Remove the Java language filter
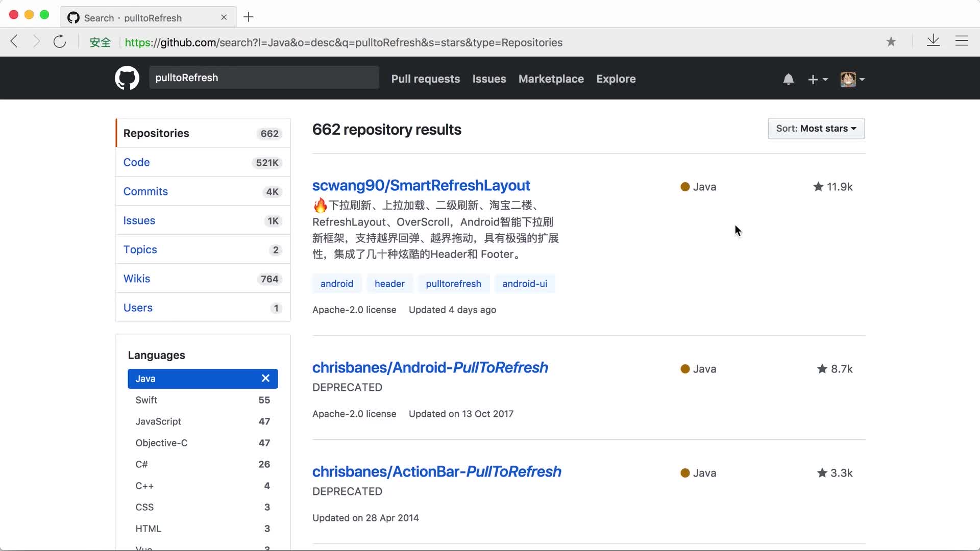980x551 pixels. [265, 378]
